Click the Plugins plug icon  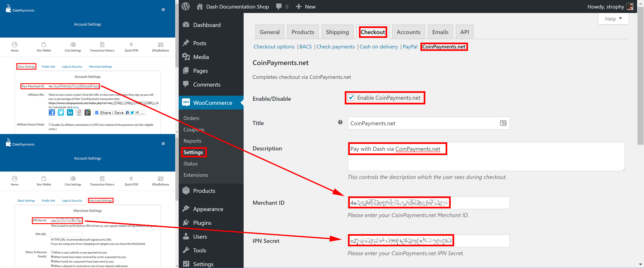coord(186,223)
